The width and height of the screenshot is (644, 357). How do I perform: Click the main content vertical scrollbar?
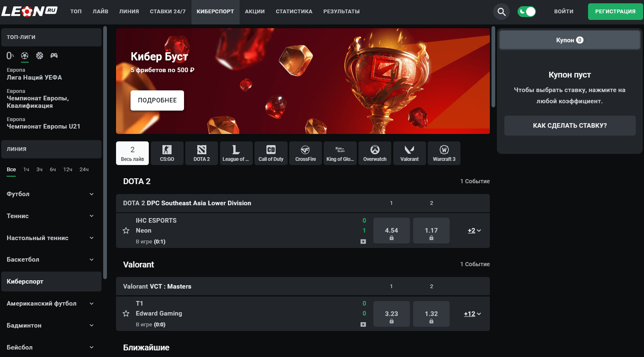pos(493,67)
